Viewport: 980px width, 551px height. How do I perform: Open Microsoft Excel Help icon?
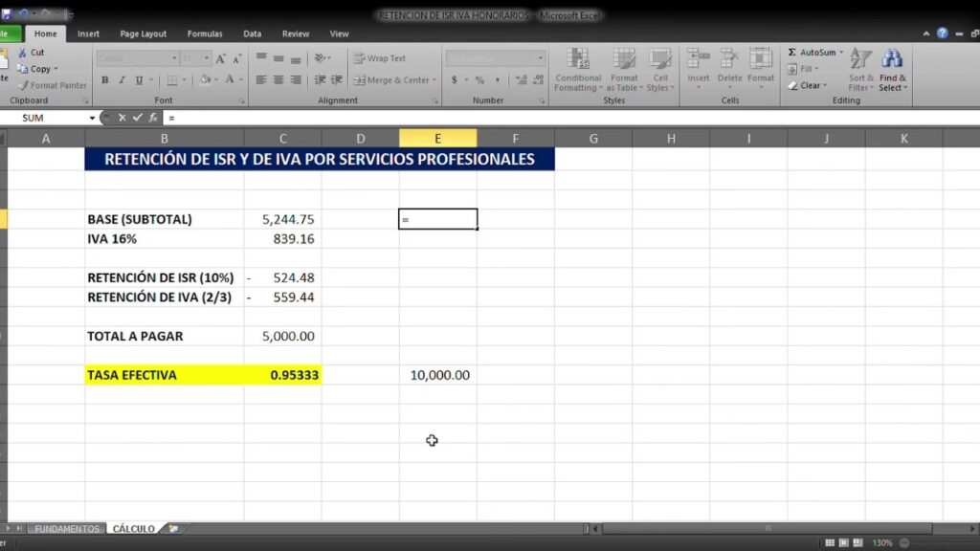coord(943,33)
